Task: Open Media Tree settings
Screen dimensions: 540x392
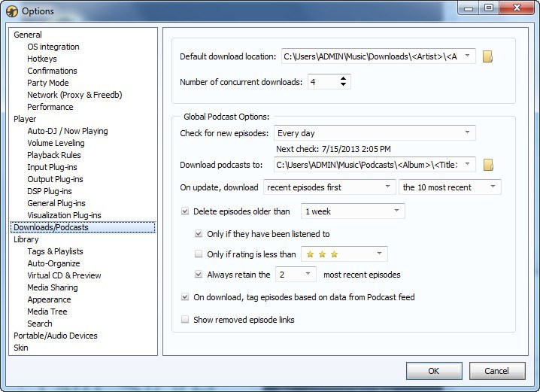Action: (47, 311)
